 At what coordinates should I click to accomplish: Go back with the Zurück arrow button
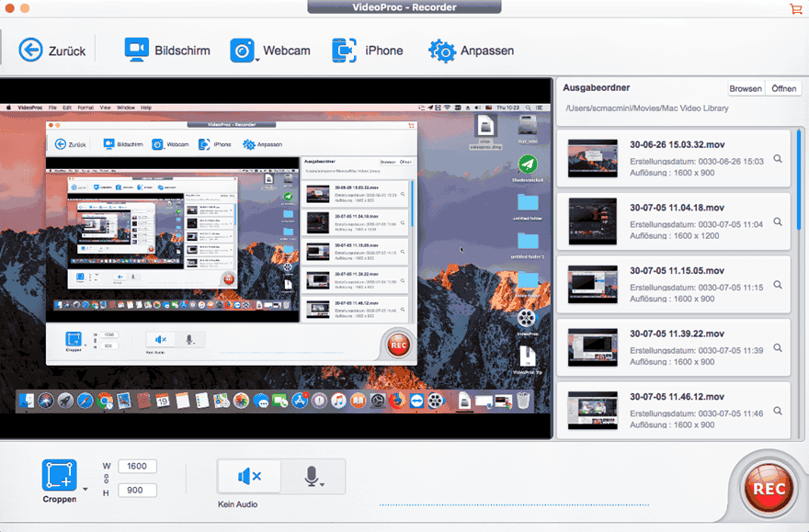30,51
